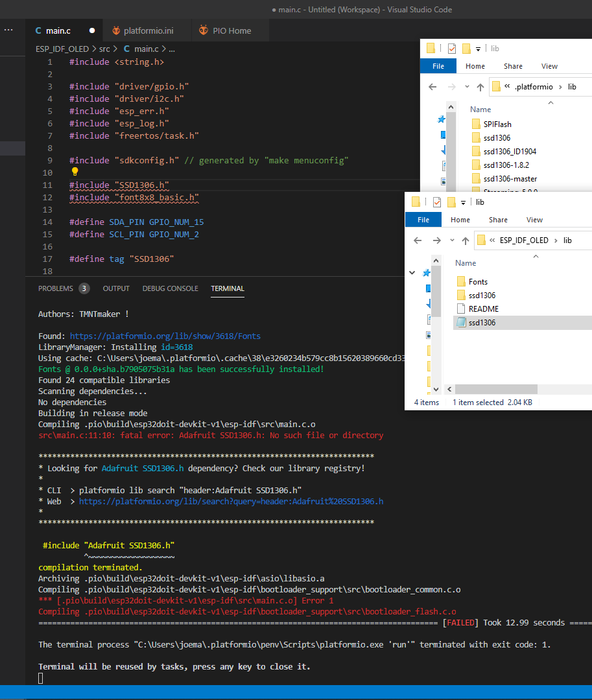
Task: Click Forward arrow in ESP_IDF_OLED lib window
Action: click(436, 240)
